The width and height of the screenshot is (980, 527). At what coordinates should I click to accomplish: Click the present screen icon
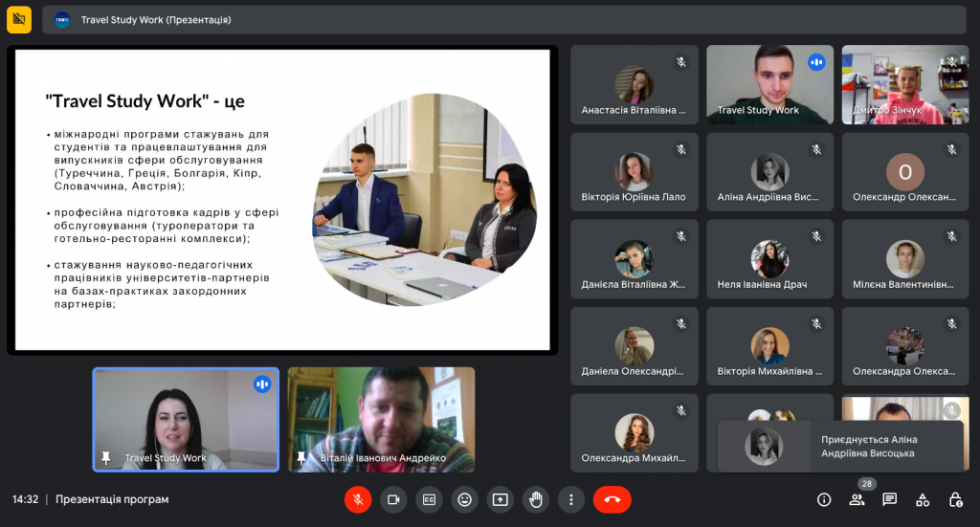(x=500, y=499)
